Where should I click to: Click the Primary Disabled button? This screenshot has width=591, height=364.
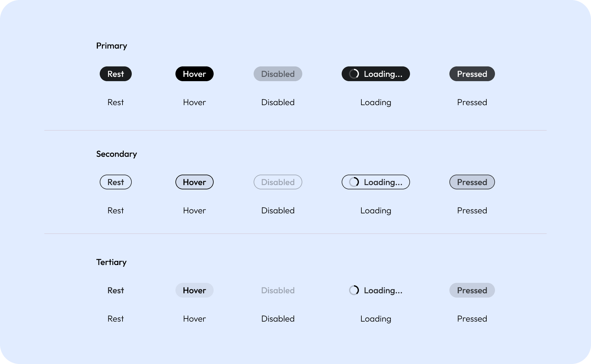point(278,74)
